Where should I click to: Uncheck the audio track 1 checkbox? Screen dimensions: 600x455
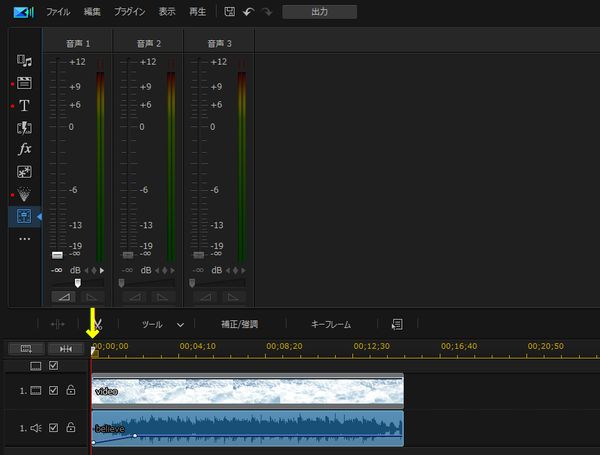coord(54,428)
